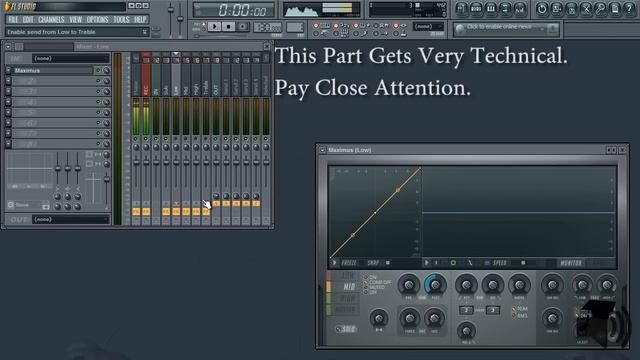The height and width of the screenshot is (360, 640).
Task: Open the FILE menu
Action: pos(13,20)
